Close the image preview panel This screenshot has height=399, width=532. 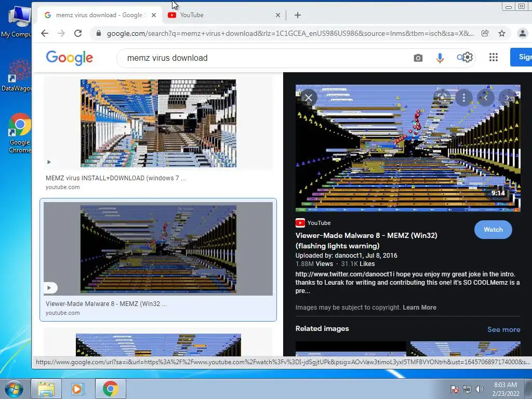click(309, 98)
